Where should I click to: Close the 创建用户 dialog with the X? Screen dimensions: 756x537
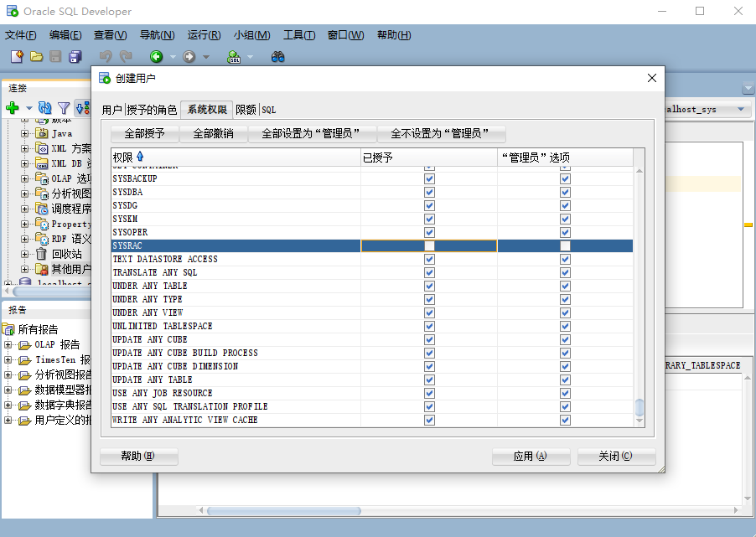point(652,78)
